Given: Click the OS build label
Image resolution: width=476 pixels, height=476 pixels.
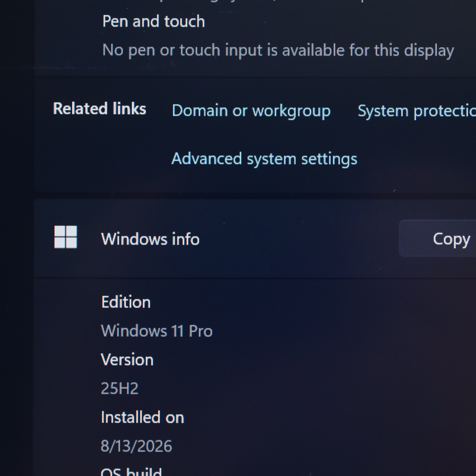Looking at the screenshot, I should pyautogui.click(x=131, y=472).
